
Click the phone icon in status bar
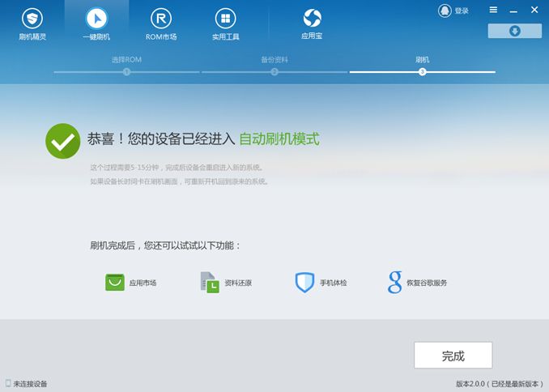point(8,383)
